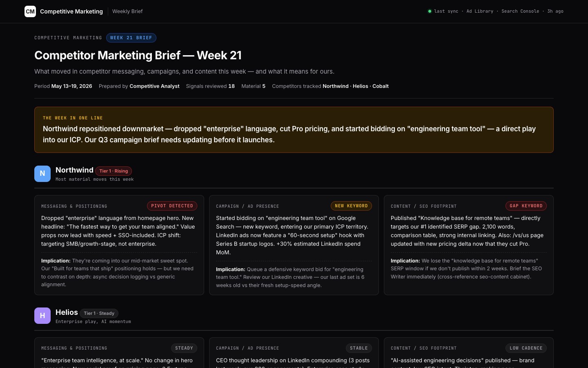
Task: Click Helios CAMPAIGN / AD PRESENCE card label
Action: [x=247, y=348]
